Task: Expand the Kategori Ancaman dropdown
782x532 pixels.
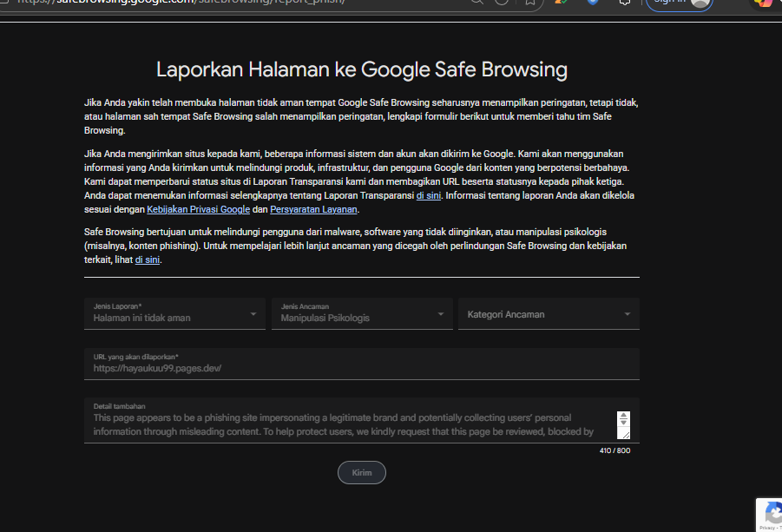Action: pyautogui.click(x=549, y=313)
